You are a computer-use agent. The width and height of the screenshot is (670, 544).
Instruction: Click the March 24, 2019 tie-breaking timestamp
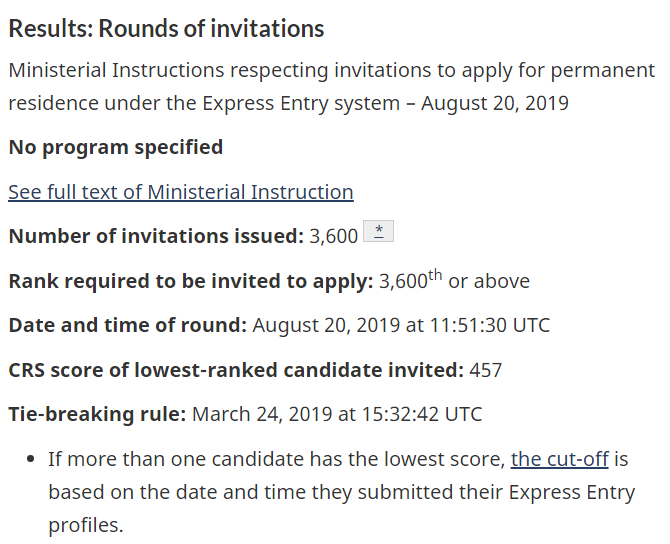pyautogui.click(x=337, y=414)
